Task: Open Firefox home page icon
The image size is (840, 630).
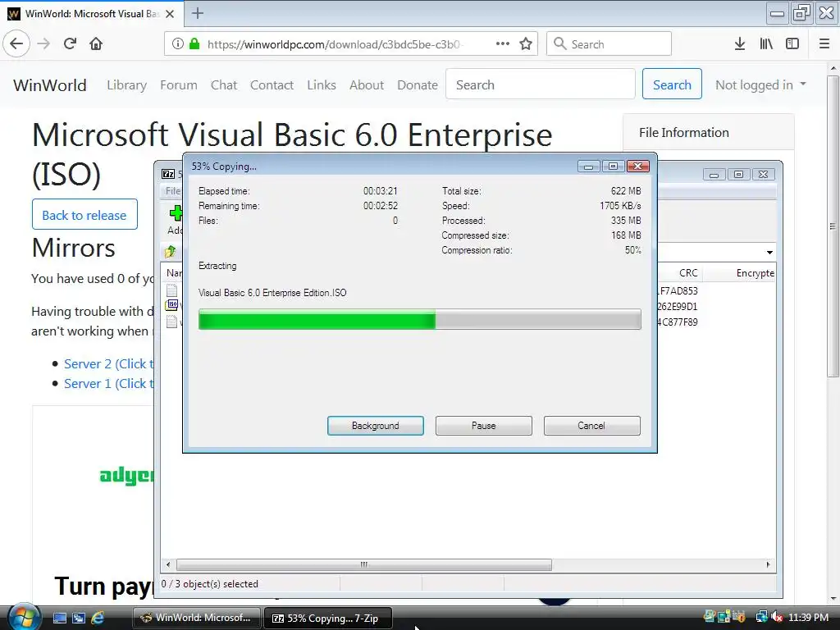Action: click(x=96, y=44)
